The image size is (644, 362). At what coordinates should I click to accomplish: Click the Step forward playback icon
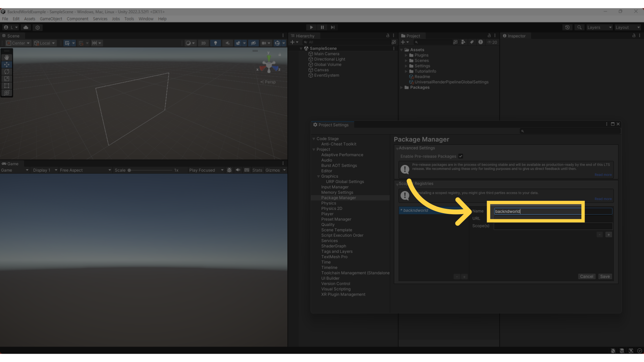click(x=333, y=27)
